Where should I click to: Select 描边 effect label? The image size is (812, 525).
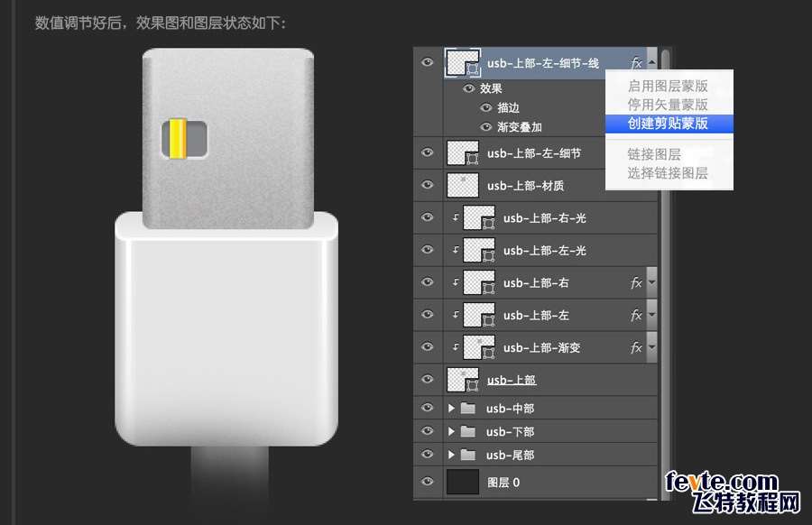pyautogui.click(x=508, y=107)
